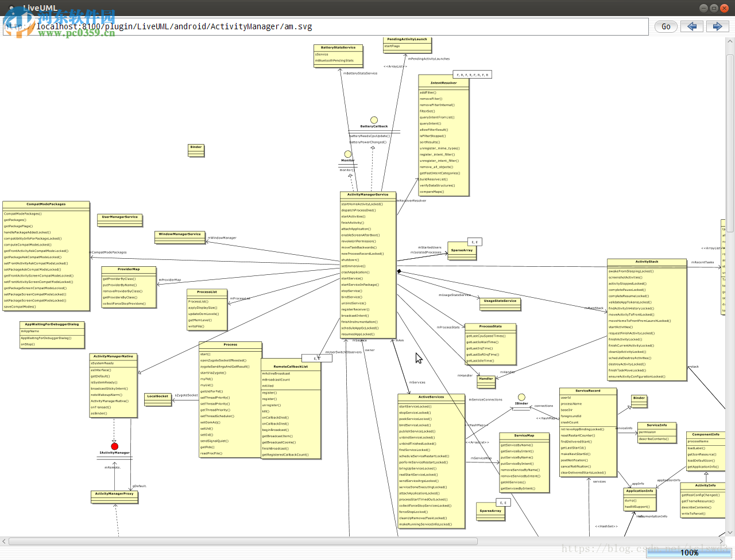Select the LocalSocket class box
735x560 pixels.
pyautogui.click(x=158, y=399)
